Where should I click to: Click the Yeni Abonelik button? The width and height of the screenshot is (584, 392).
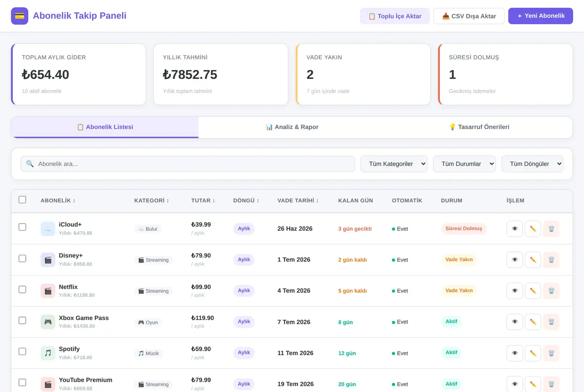[541, 16]
